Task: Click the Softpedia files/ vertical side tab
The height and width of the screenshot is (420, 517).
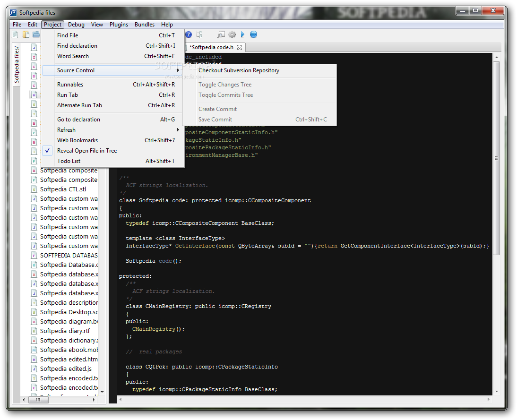Action: point(17,65)
